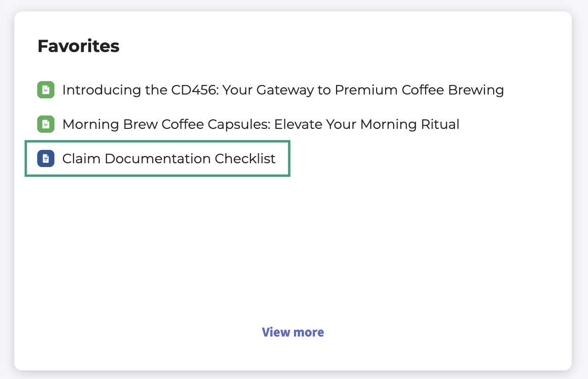The image size is (588, 379).
Task: Click the word 'Documentation' in the highlighted row
Action: pyautogui.click(x=157, y=158)
